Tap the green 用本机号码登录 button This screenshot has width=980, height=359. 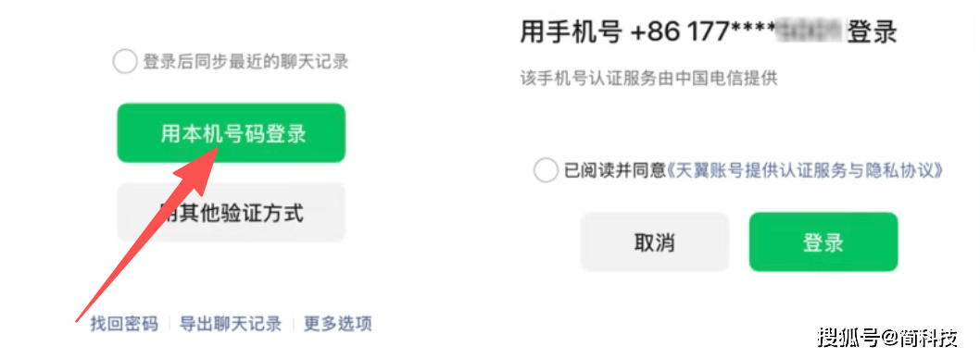(232, 133)
